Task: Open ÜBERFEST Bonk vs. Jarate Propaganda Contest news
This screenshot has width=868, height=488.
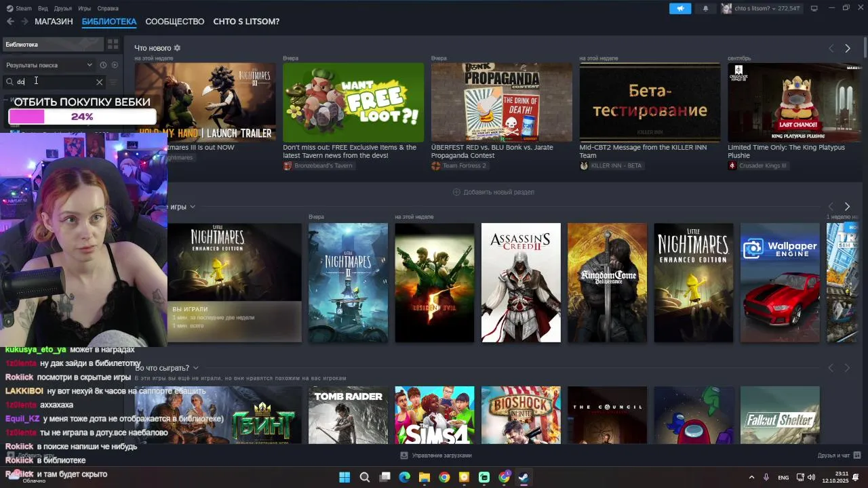Action: [x=502, y=102]
